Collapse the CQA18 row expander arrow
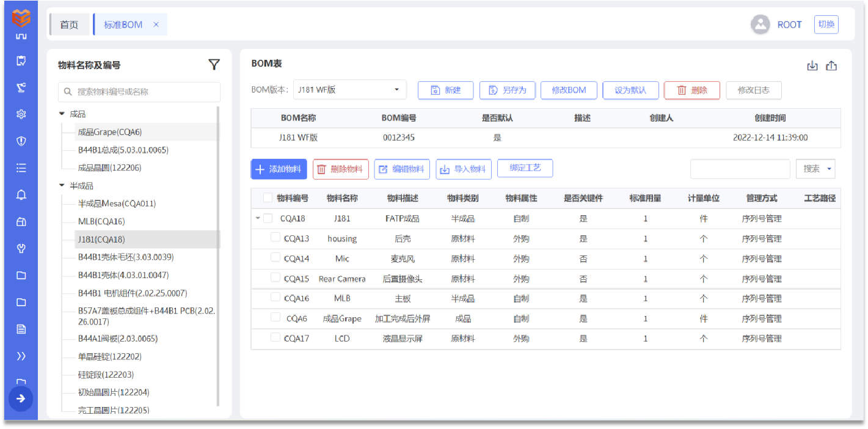 (258, 218)
